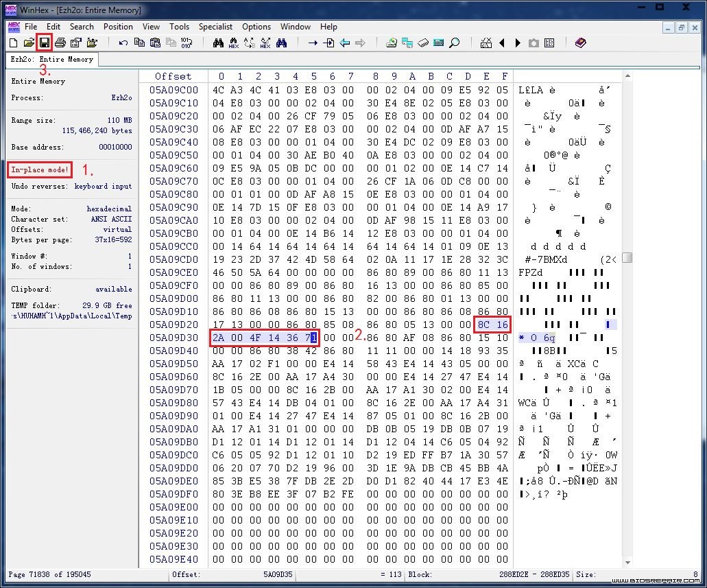Click the black Previous triangle arrow
707x588 pixels.
(x=502, y=43)
